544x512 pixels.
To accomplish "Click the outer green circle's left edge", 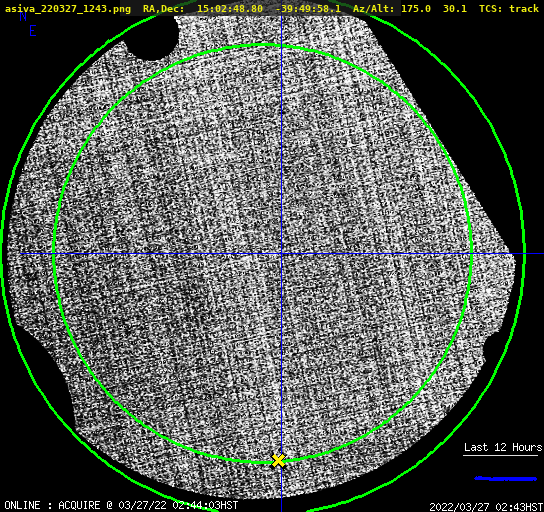I will [3, 254].
